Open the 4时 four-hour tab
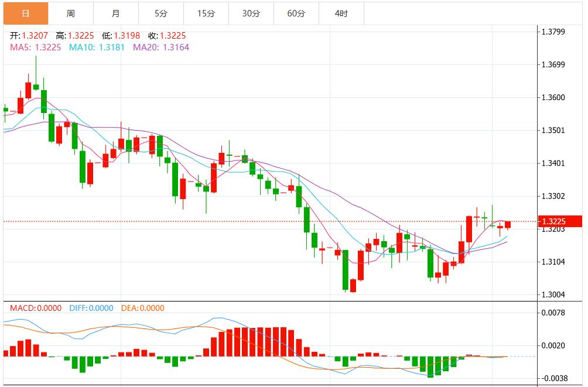This screenshot has height=387, width=588. tap(341, 13)
